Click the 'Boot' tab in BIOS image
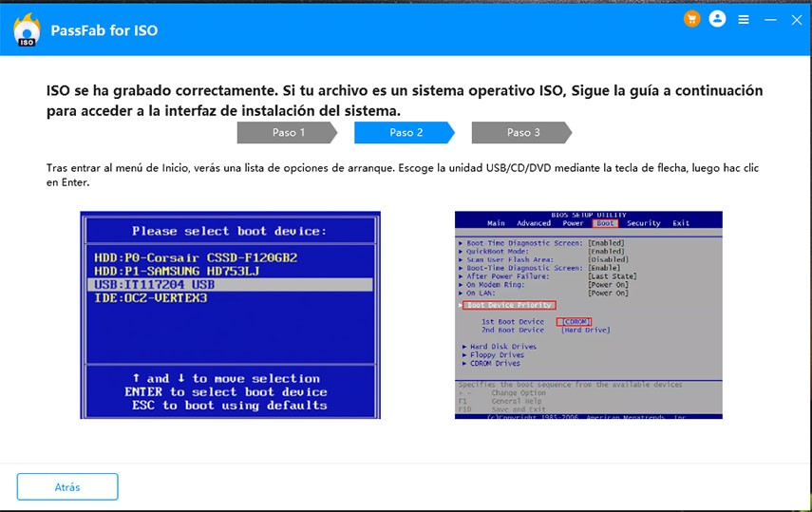This screenshot has height=512, width=812. (605, 223)
